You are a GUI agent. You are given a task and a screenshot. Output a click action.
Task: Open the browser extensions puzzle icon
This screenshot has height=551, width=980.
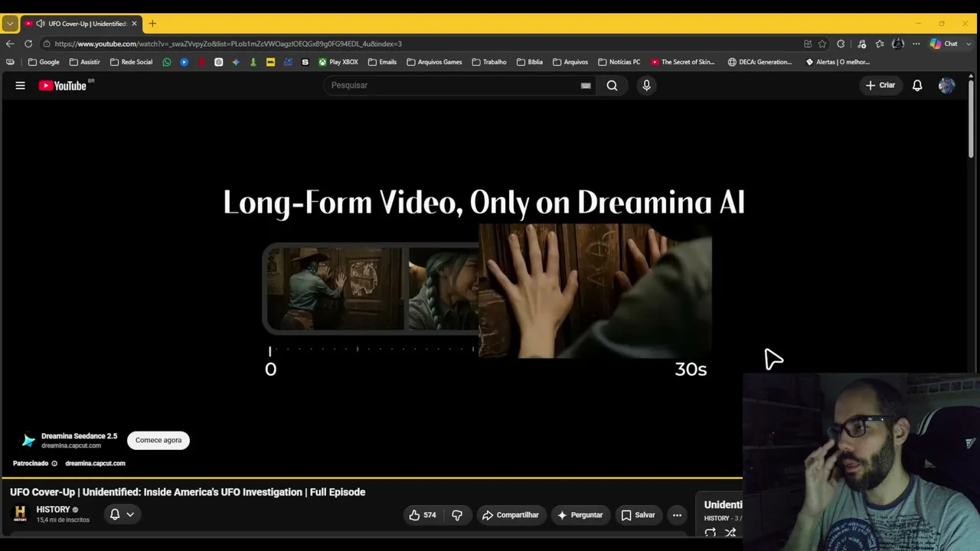841,44
